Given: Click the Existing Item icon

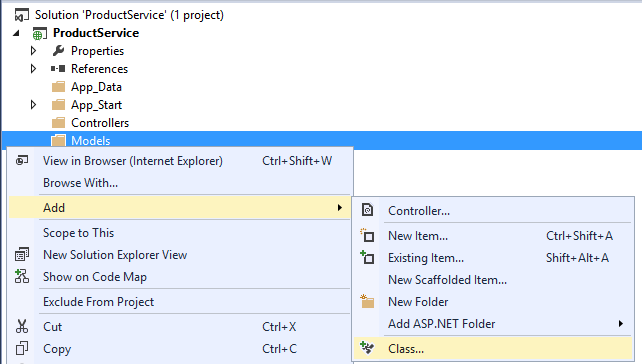Looking at the screenshot, I should (367, 258).
